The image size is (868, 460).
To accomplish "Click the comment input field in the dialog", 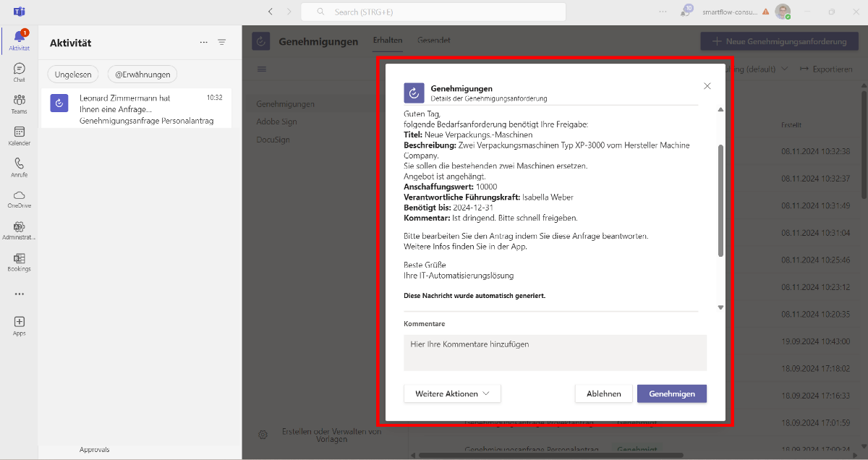I will click(x=555, y=352).
